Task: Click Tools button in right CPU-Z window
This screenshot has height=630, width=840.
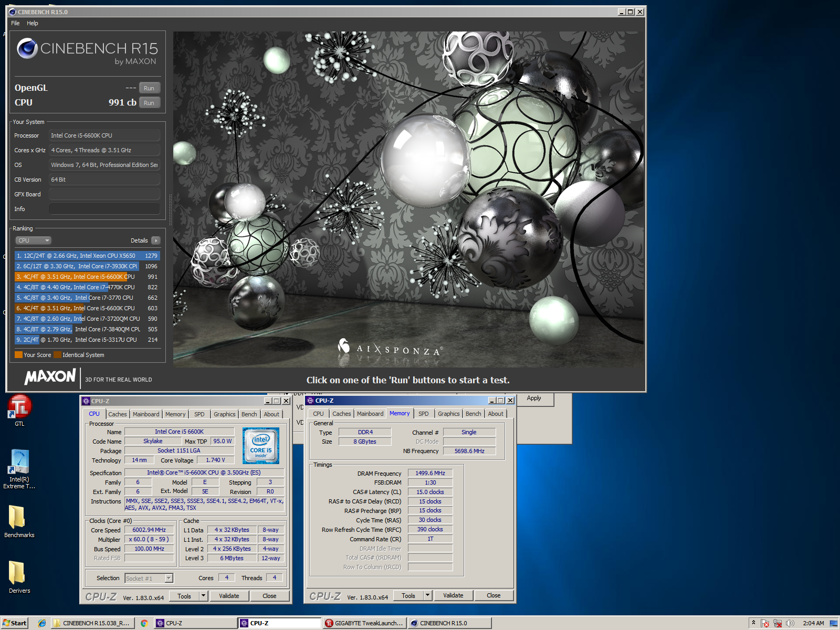Action: pyautogui.click(x=408, y=595)
